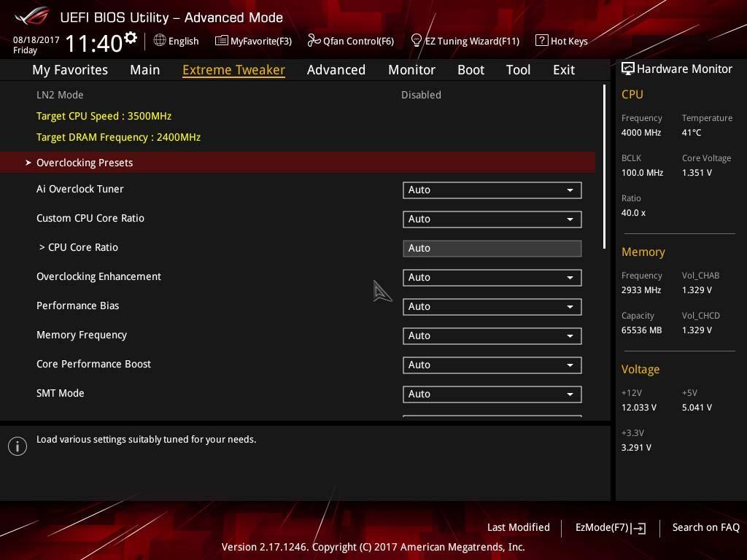Open the Overclocking Enhancement dropdown
The image size is (747, 560).
[492, 278]
